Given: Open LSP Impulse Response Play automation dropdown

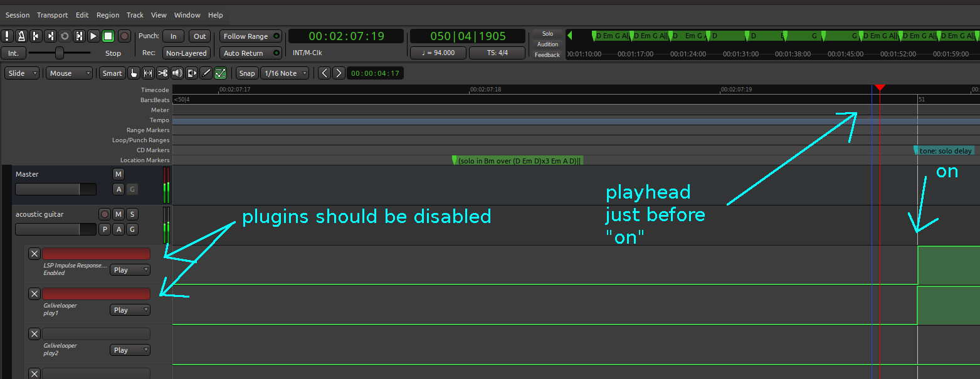Looking at the screenshot, I should point(130,270).
